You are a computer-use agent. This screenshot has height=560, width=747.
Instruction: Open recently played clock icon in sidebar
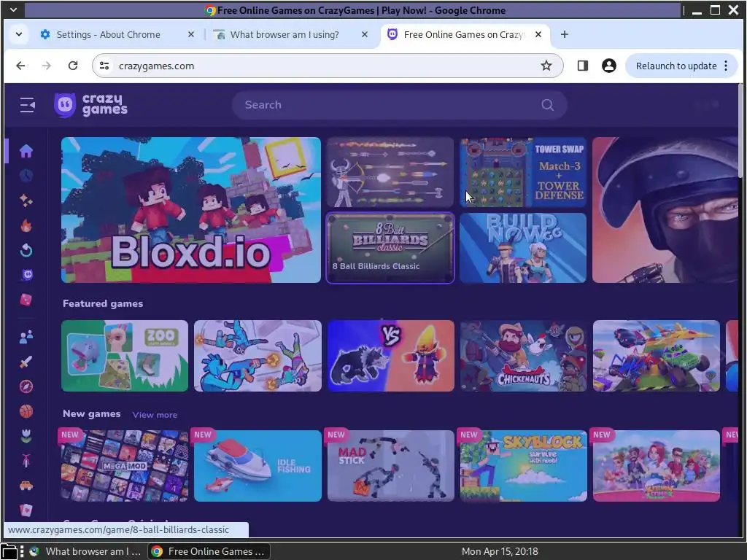tap(26, 176)
